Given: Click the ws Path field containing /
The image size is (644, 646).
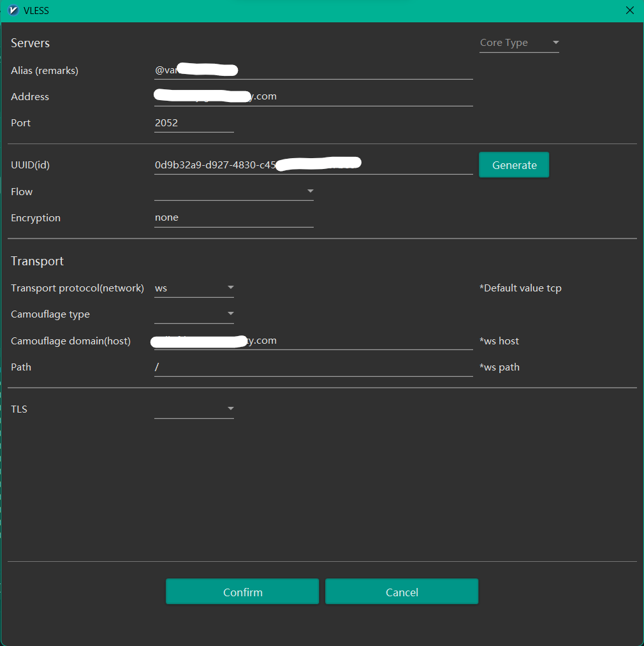Looking at the screenshot, I should click(312, 366).
